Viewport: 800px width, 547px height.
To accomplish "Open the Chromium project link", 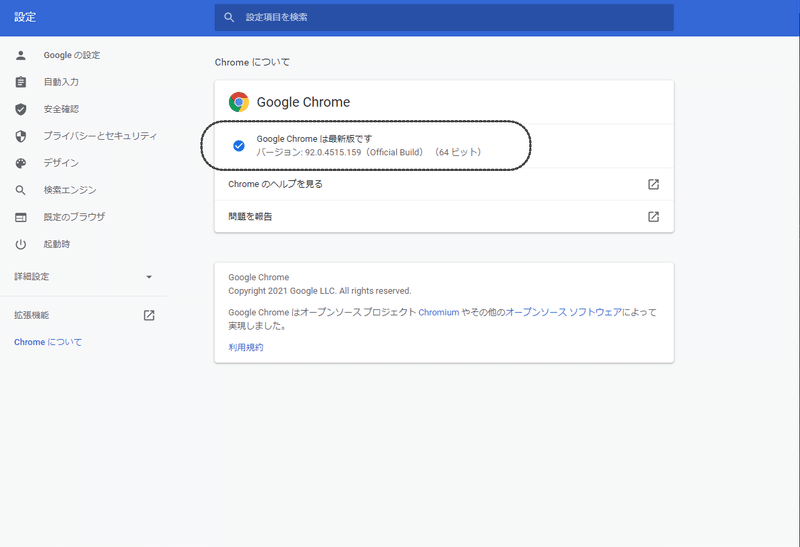I will point(439,312).
